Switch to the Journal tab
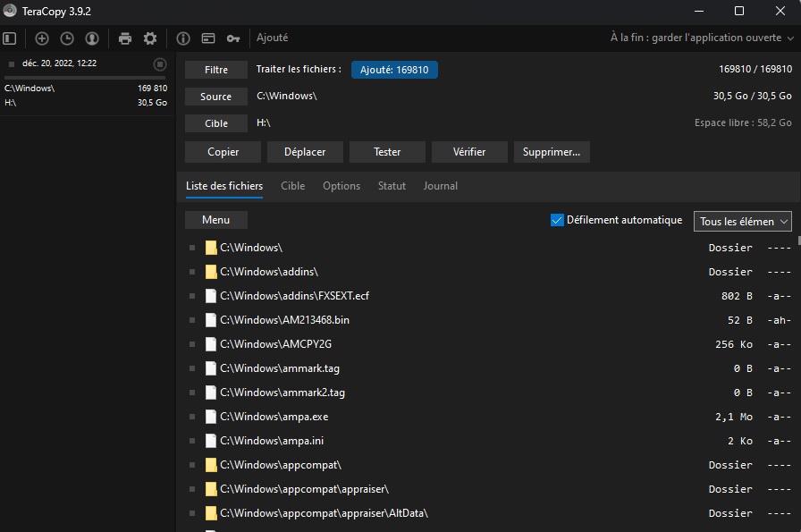The height and width of the screenshot is (532, 801). [440, 186]
